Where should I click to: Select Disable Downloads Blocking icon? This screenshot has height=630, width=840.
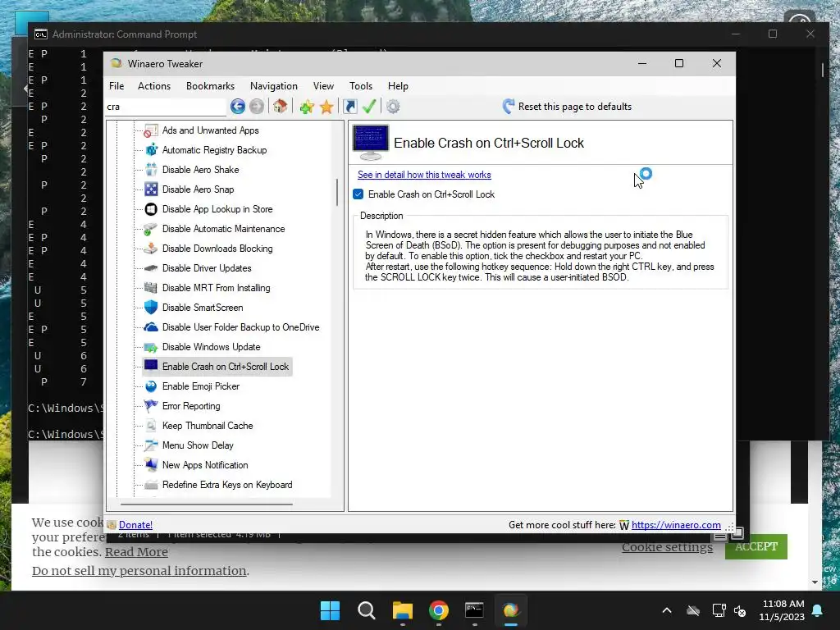(x=151, y=249)
